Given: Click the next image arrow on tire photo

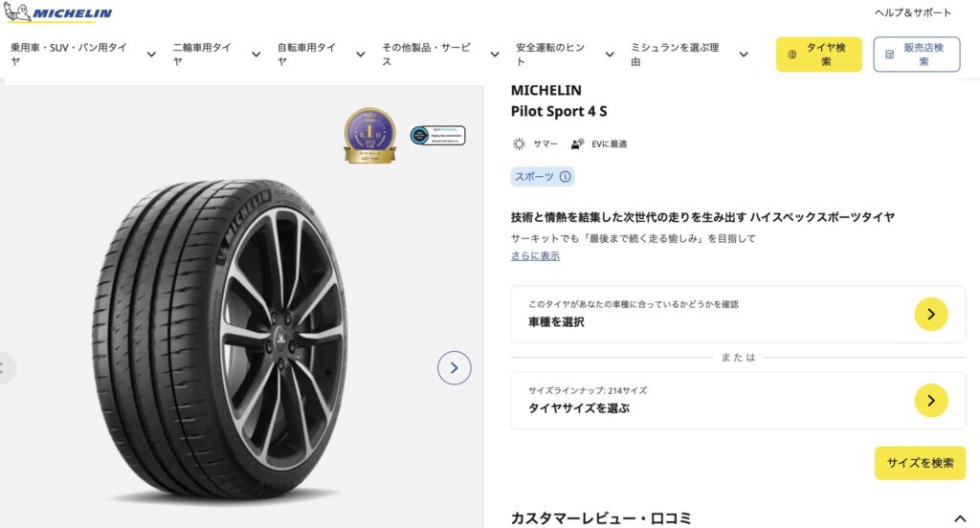Looking at the screenshot, I should pos(454,367).
